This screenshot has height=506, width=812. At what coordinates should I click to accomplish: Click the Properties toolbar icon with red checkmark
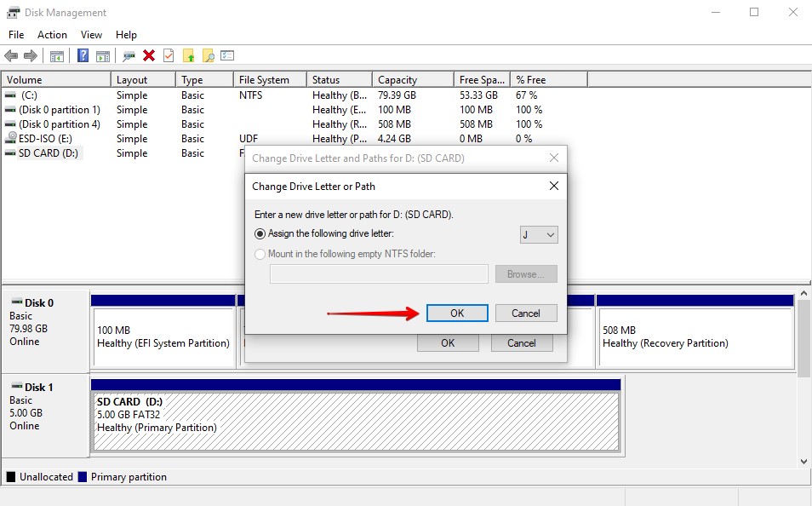tap(169, 55)
